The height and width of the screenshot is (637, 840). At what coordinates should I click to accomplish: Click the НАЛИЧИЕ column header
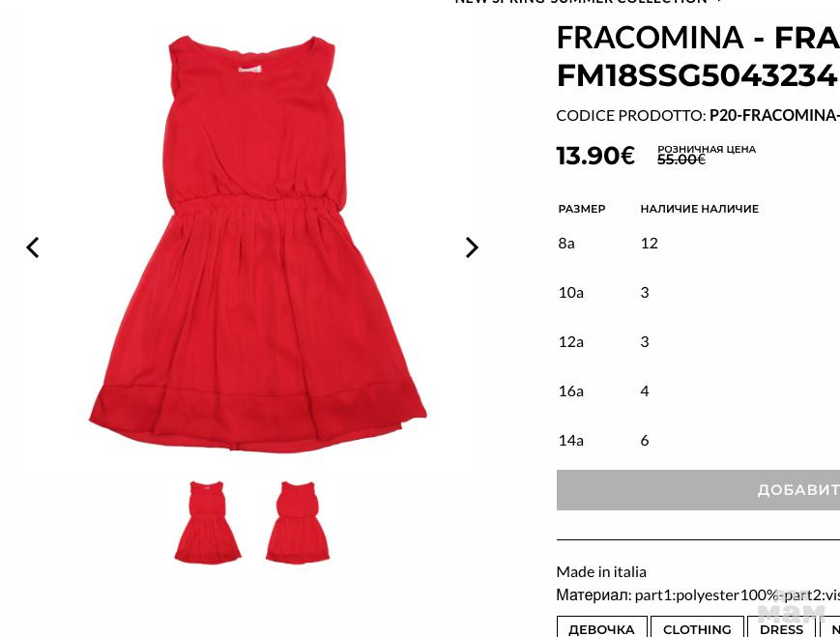pos(700,209)
